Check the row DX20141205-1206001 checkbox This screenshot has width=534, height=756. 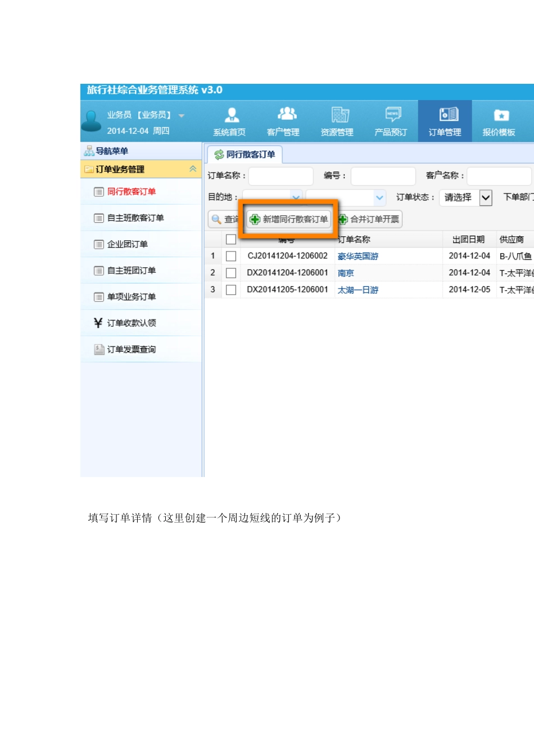[230, 290]
